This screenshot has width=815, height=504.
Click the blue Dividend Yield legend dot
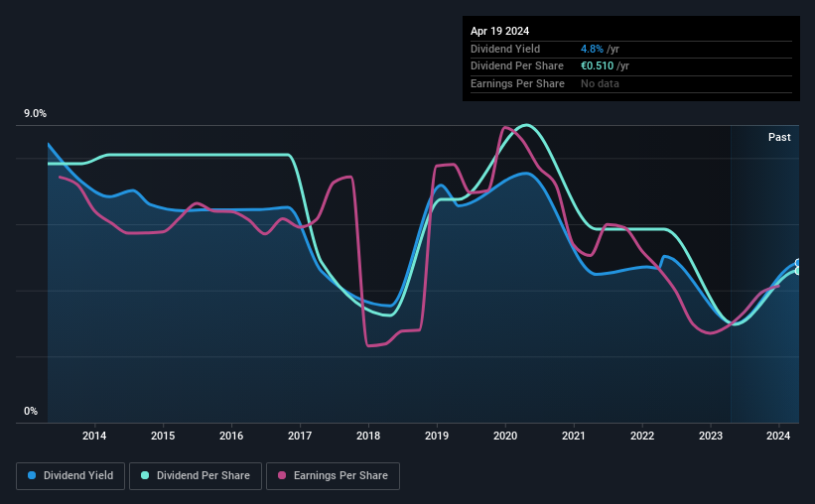tap(32, 475)
